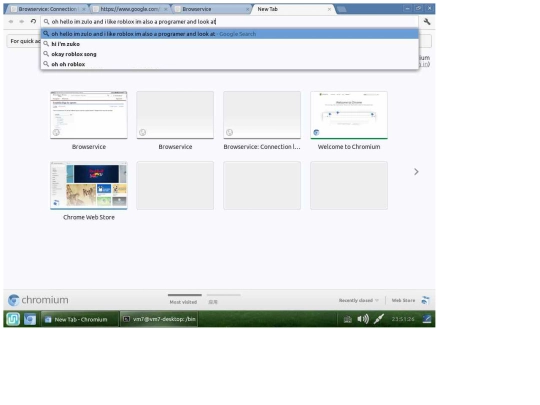The image size is (540, 405).
Task: Select the 'okay roblox song' suggestion
Action: coord(229,54)
